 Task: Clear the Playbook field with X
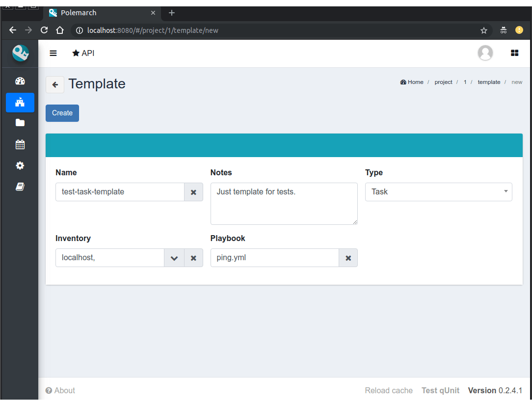[348, 258]
